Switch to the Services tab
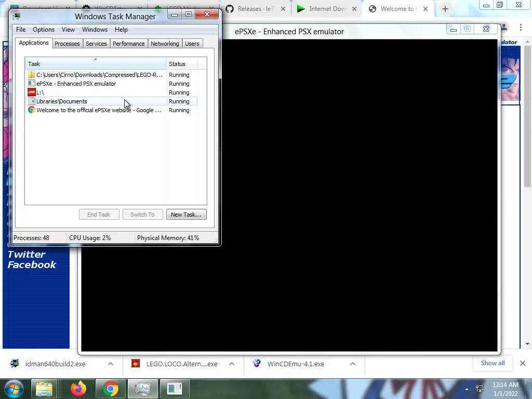This screenshot has width=532, height=399. click(96, 44)
